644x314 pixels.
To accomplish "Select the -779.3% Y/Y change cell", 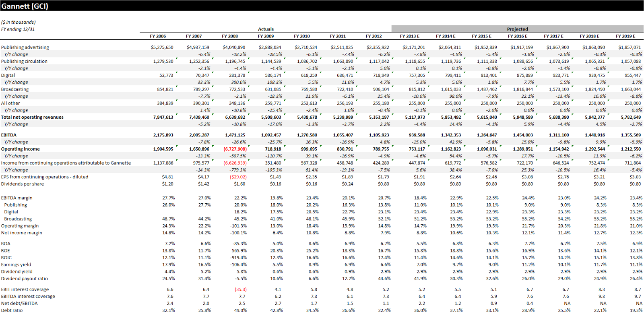I will 238,170.
